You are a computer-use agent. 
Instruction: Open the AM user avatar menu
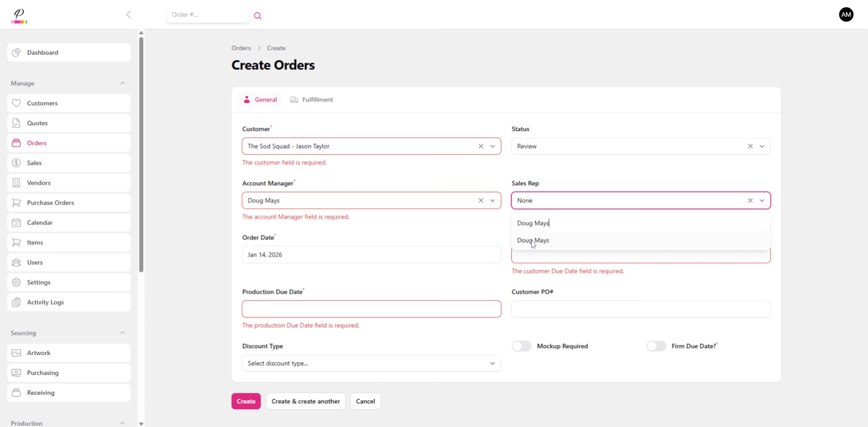[x=846, y=14]
